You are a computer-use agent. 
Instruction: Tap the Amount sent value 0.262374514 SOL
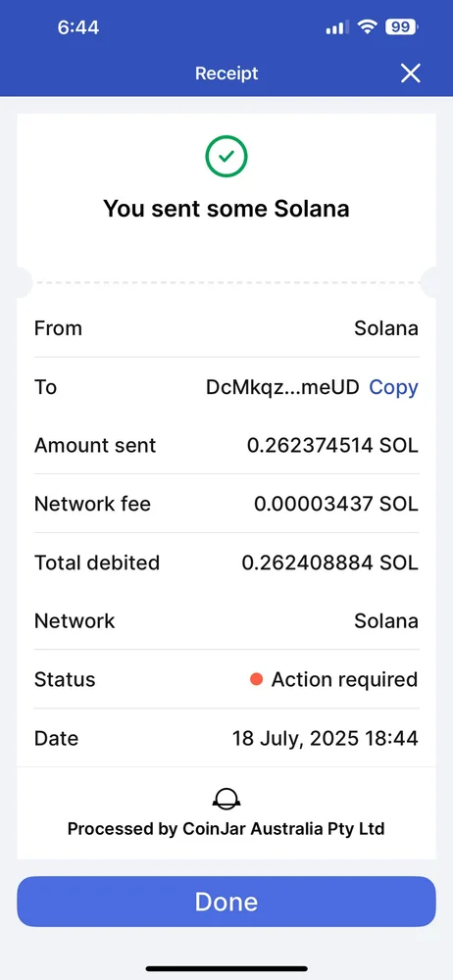pyautogui.click(x=332, y=446)
